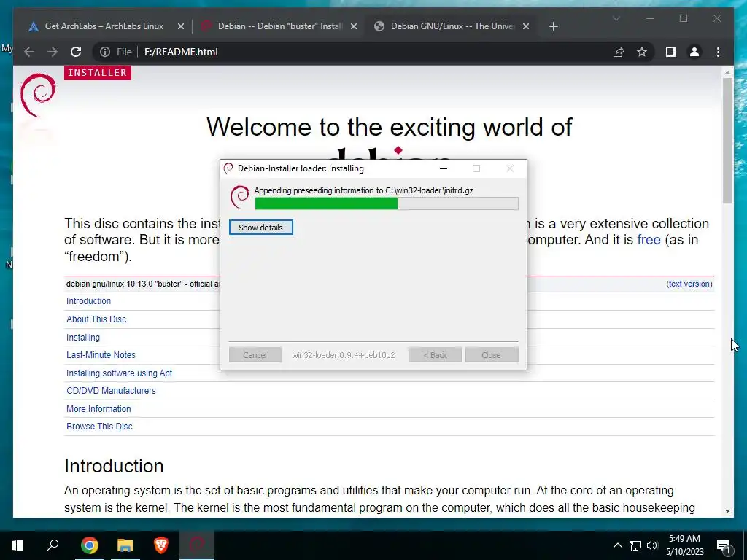Close the Debian GNU/Linux Universal tab
This screenshot has width=747, height=560.
tap(526, 26)
